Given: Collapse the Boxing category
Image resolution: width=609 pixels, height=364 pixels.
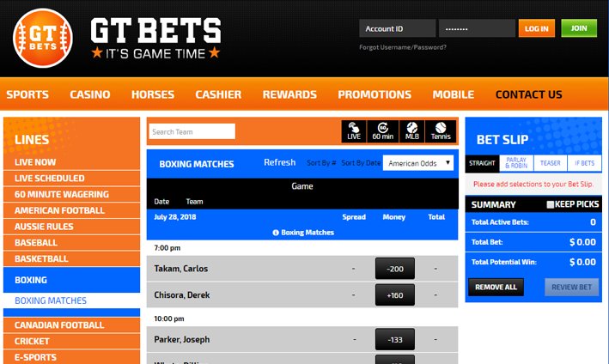Looking at the screenshot, I should tap(71, 280).
